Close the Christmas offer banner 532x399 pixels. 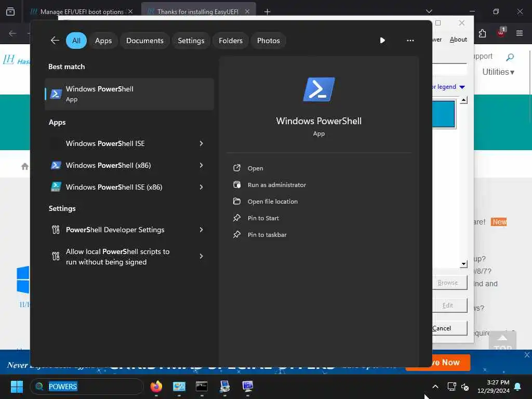coord(527,355)
